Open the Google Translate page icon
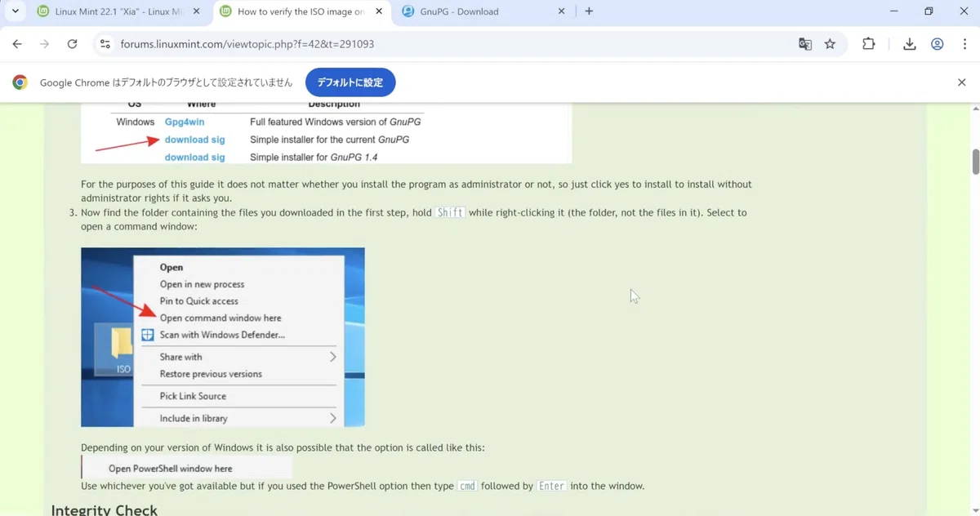The width and height of the screenshot is (980, 516). tap(805, 44)
